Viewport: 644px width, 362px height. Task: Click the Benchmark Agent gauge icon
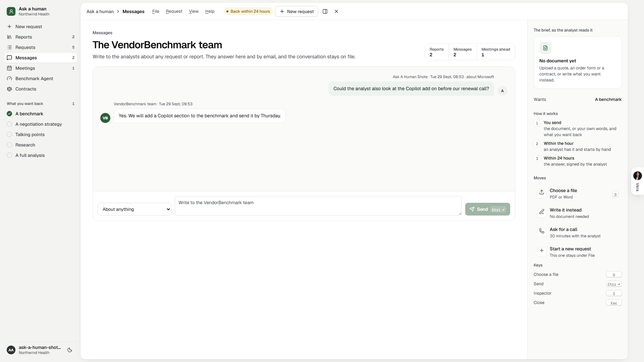coord(9,78)
